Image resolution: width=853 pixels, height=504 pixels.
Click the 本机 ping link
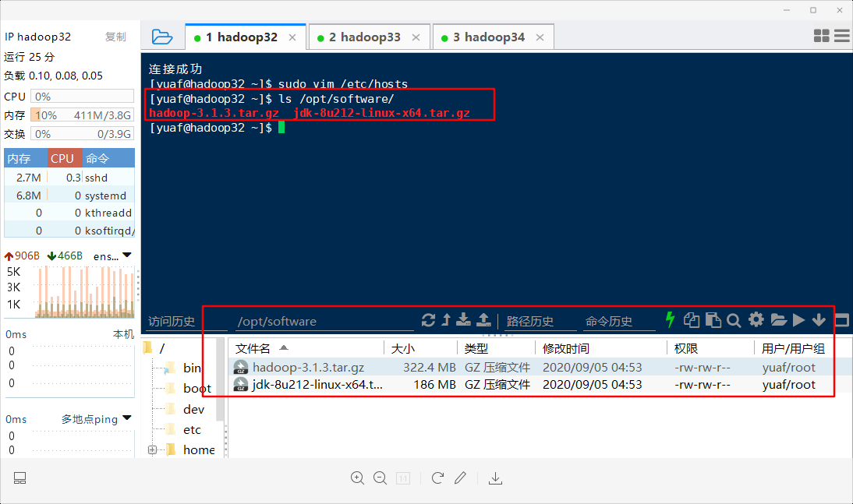[x=123, y=334]
